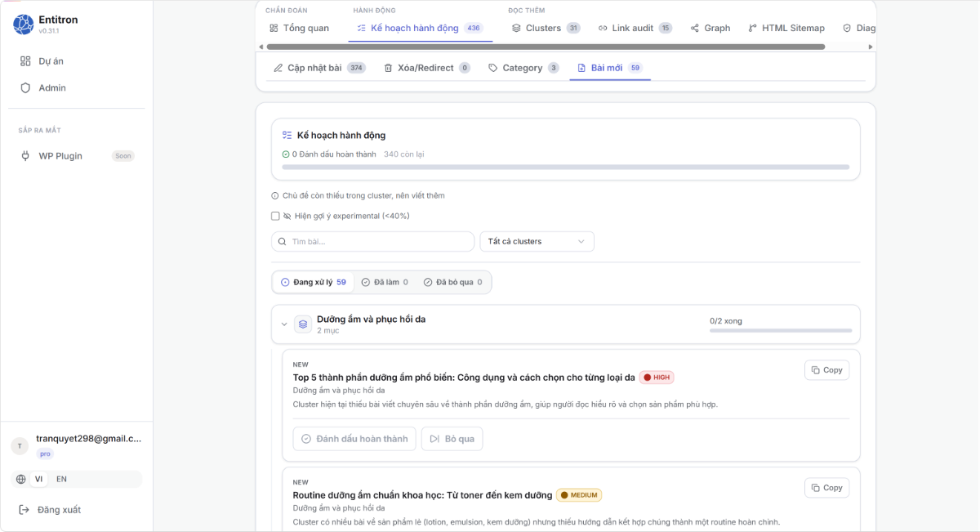Switch interface language to VI
Image resolution: width=980 pixels, height=532 pixels.
[38, 479]
